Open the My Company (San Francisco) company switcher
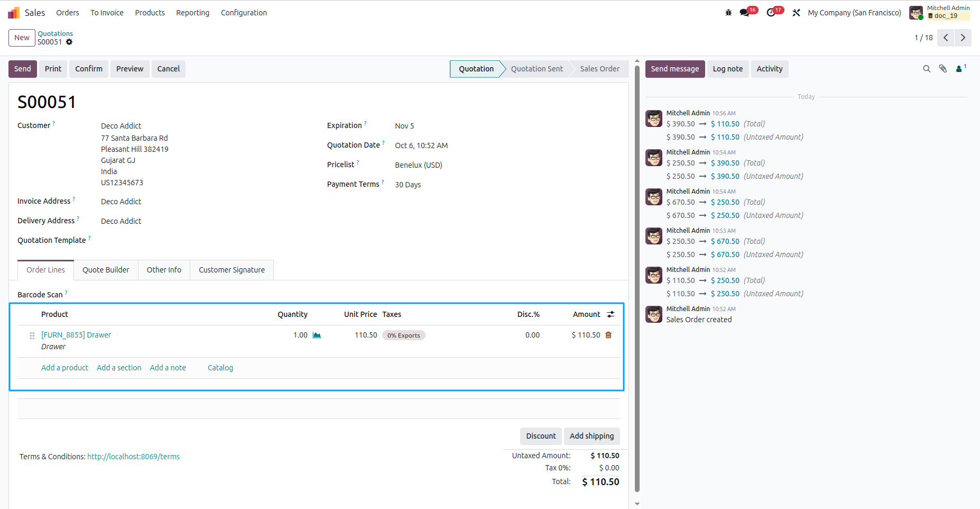 [x=854, y=13]
